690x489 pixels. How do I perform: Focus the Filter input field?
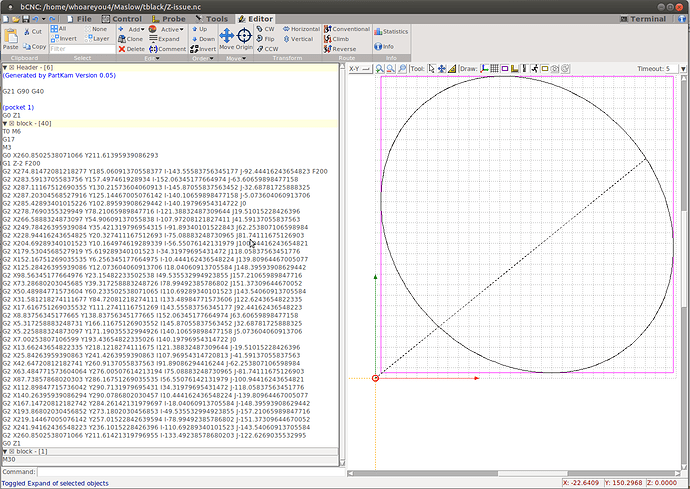[x=82, y=49]
